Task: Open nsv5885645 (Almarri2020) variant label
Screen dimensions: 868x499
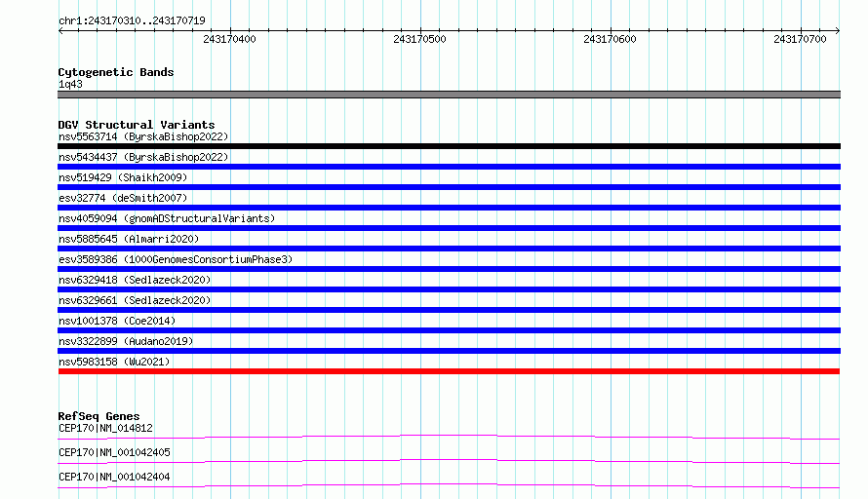Action: click(x=129, y=239)
